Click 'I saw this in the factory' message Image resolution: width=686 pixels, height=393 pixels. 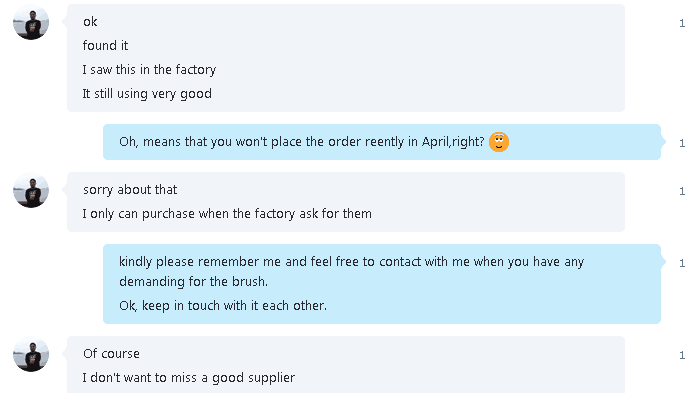point(149,70)
